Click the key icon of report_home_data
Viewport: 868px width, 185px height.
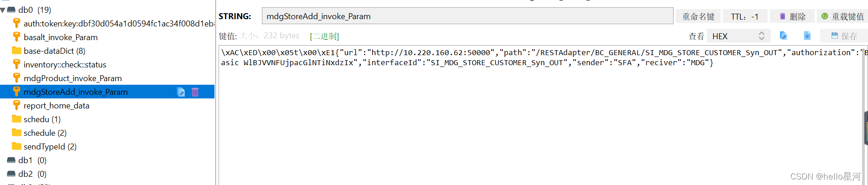16,105
